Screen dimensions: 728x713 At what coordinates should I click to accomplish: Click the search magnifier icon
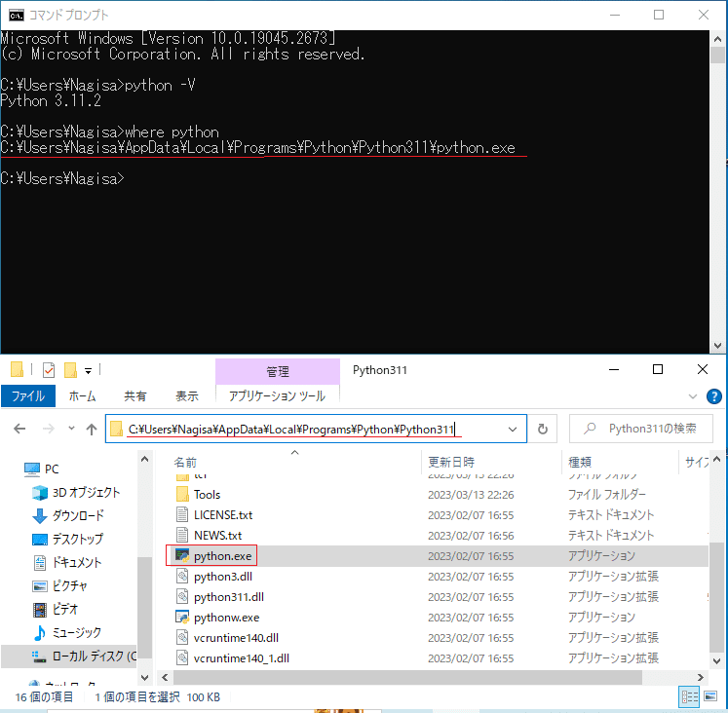tap(590, 429)
